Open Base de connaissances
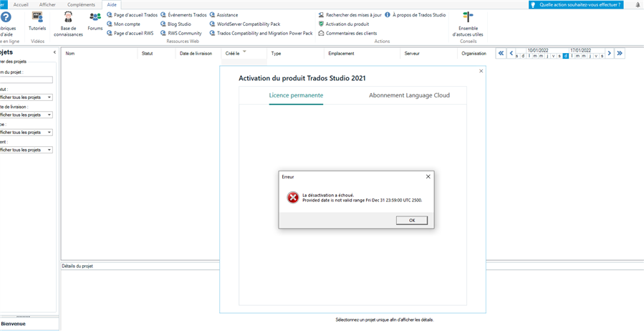The height and width of the screenshot is (331, 644). click(x=68, y=24)
